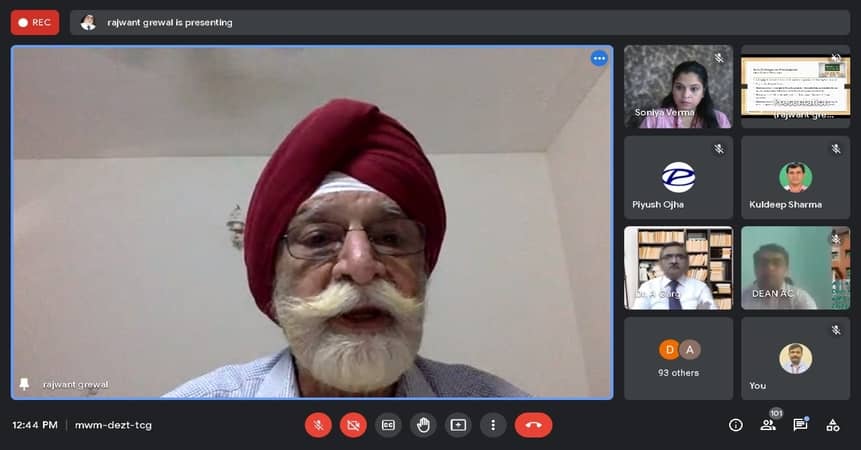The image size is (861, 450).
Task: Show the participants list panel
Action: point(768,425)
